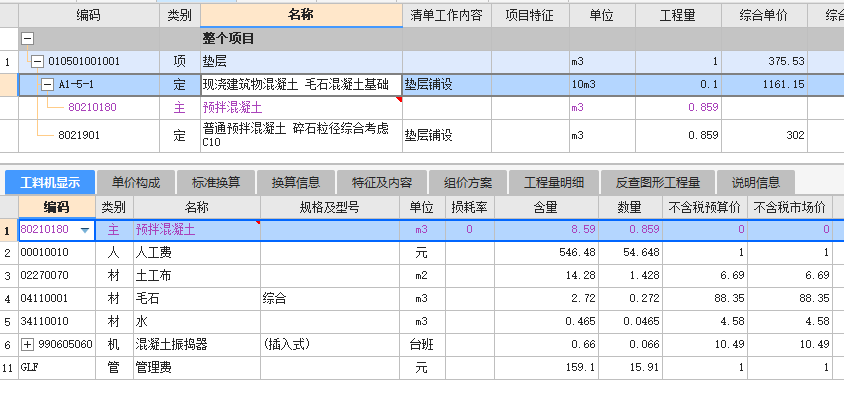Click the 不含税市场价 column header

coord(790,207)
